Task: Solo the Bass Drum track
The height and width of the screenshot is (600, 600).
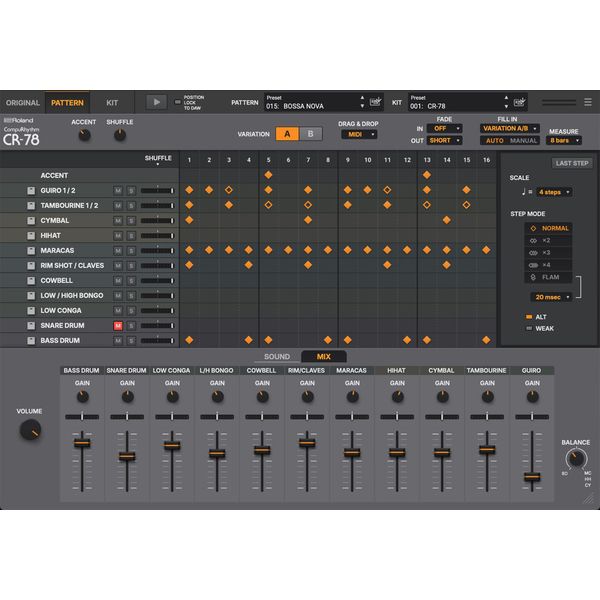Action: pos(131,341)
